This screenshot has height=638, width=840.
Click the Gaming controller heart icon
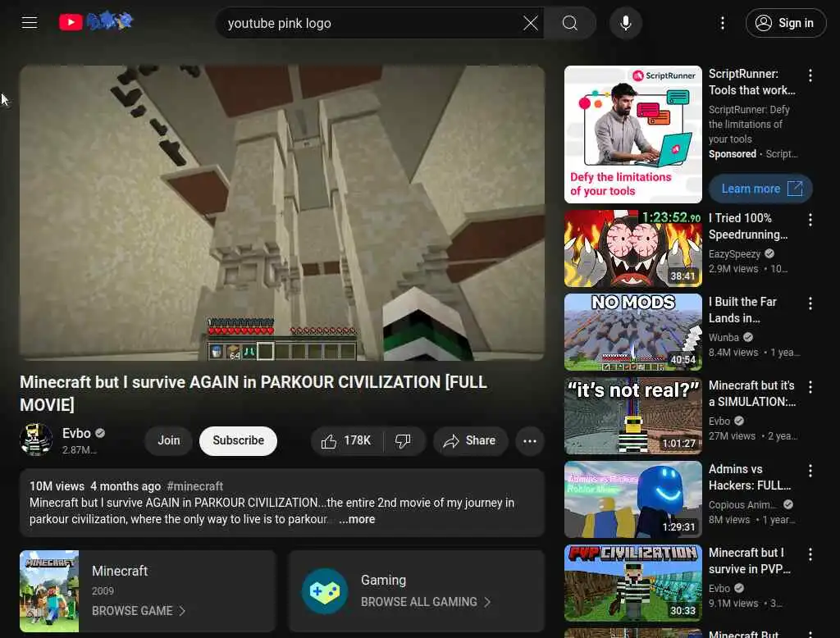point(325,591)
